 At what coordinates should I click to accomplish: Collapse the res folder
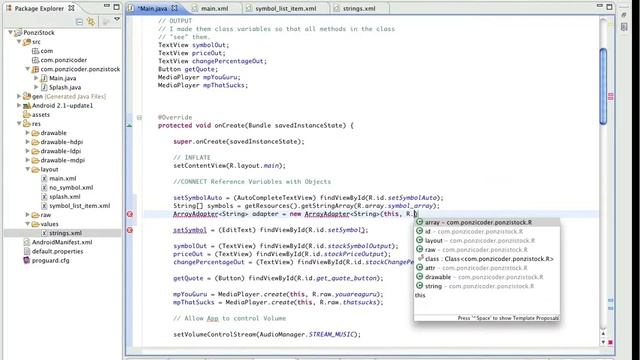(x=19, y=123)
